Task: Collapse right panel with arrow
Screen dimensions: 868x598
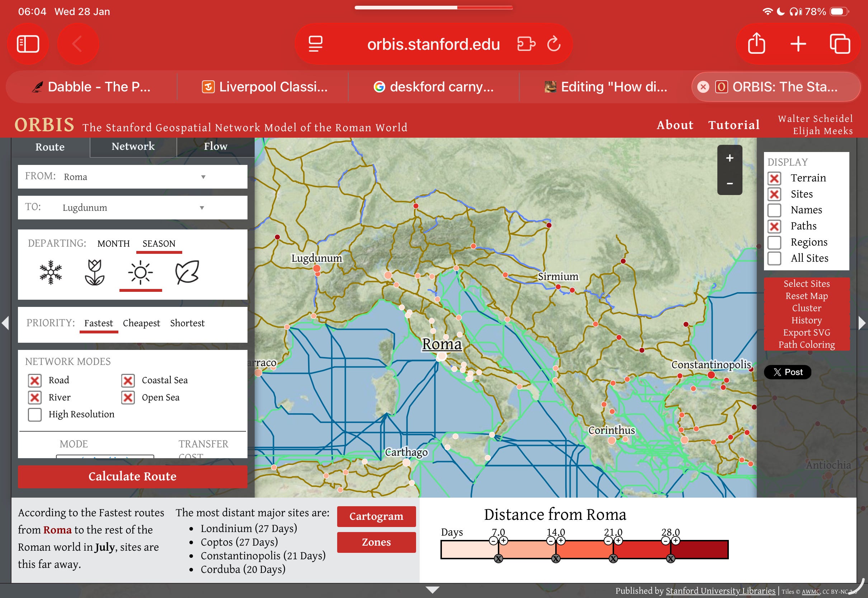Action: 862,323
